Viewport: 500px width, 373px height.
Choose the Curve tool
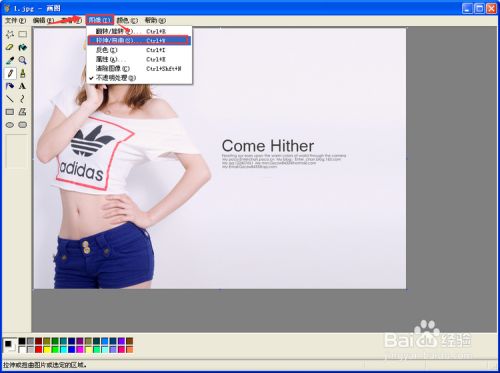tap(22, 99)
